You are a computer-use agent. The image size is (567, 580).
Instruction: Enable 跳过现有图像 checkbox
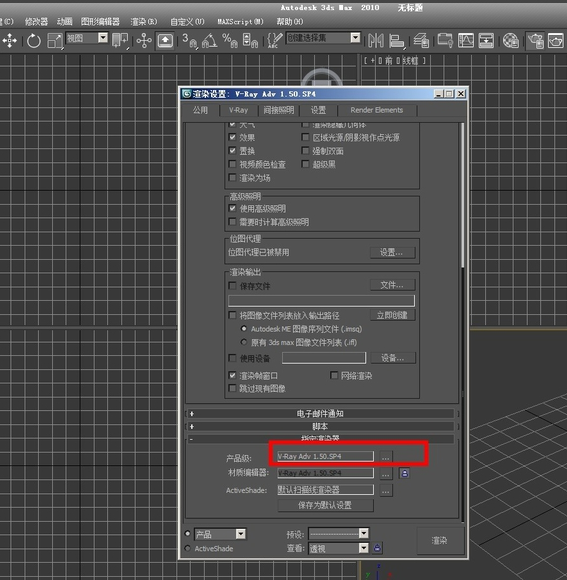tap(232, 388)
